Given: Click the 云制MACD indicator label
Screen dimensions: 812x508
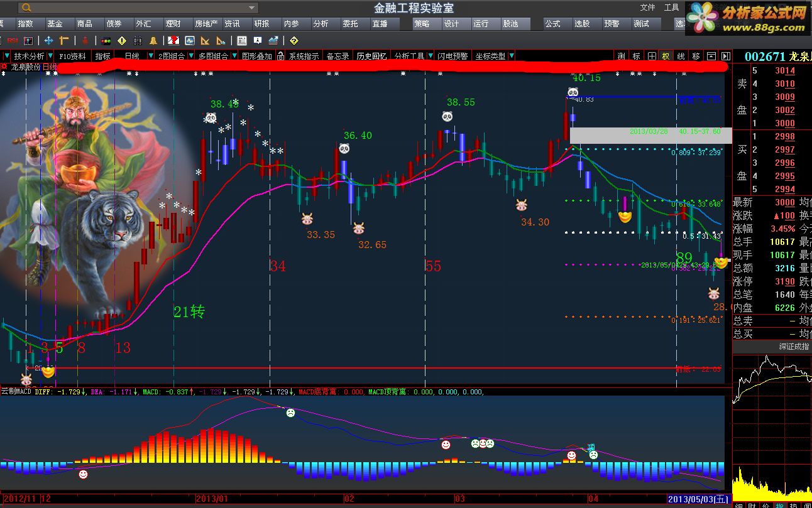Looking at the screenshot, I should (x=16, y=391).
